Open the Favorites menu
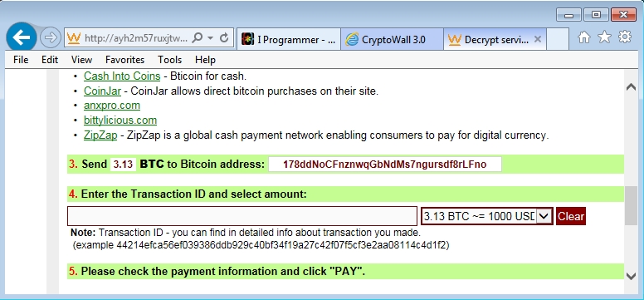Screen dimensions: 644x300 coord(124,60)
